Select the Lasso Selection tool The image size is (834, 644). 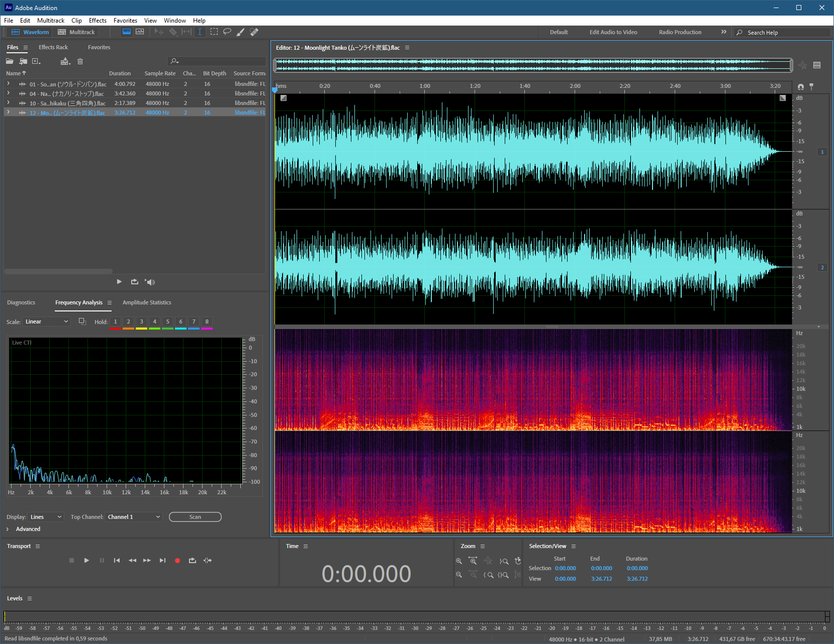pos(227,32)
